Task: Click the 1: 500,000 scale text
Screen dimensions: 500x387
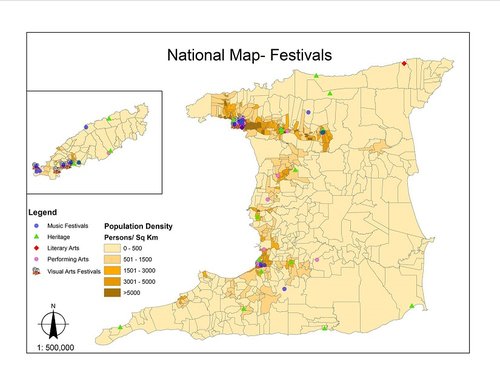Action: (55, 348)
